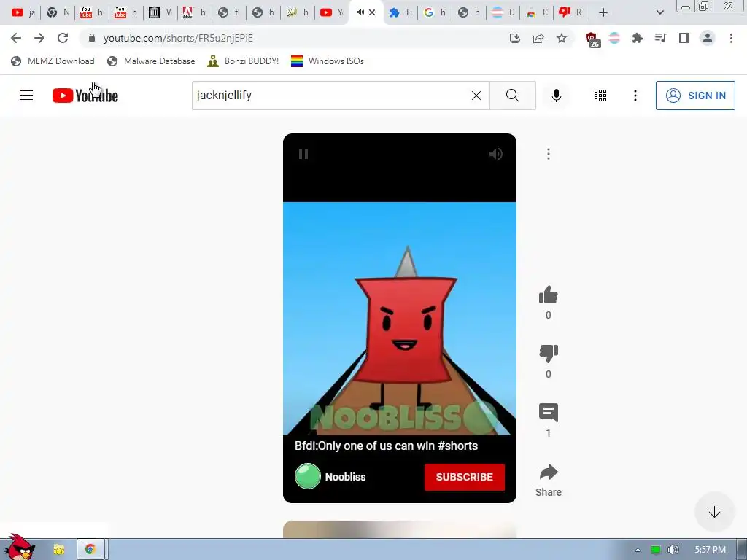
Task: Switch to the red thumbs-down icon tab
Action: coord(570,12)
